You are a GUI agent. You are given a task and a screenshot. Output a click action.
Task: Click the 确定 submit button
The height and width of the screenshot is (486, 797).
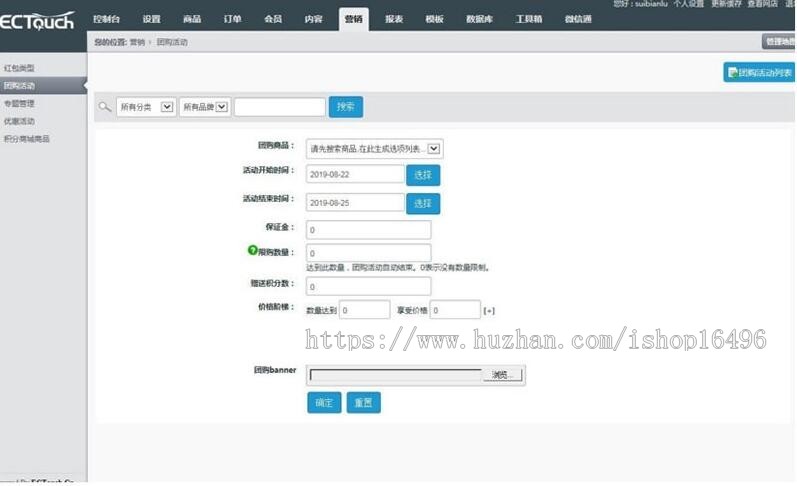pyautogui.click(x=324, y=403)
